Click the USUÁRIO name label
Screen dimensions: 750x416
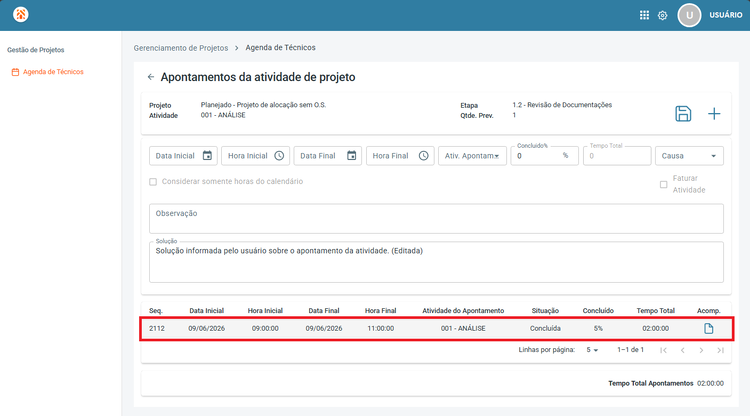(x=726, y=15)
